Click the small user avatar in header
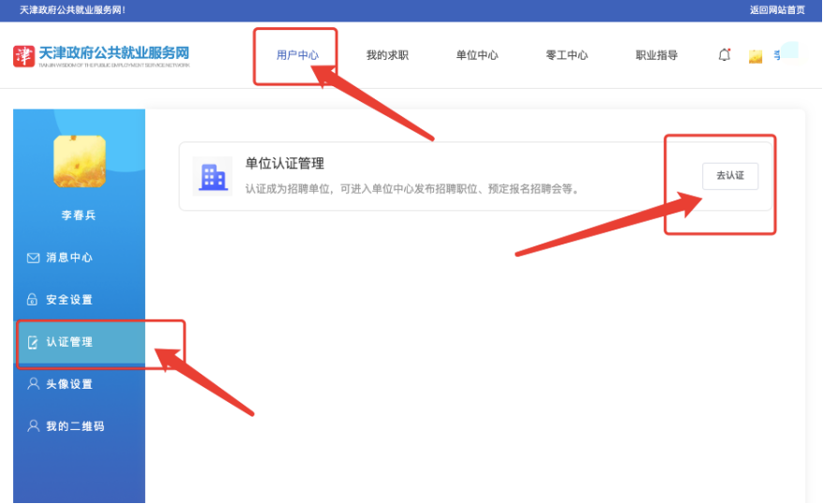 point(756,56)
